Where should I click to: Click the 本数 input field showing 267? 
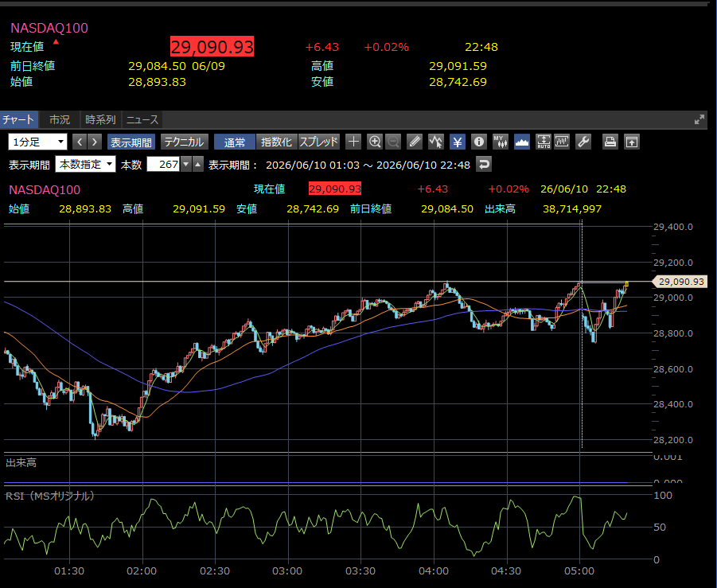coord(163,164)
